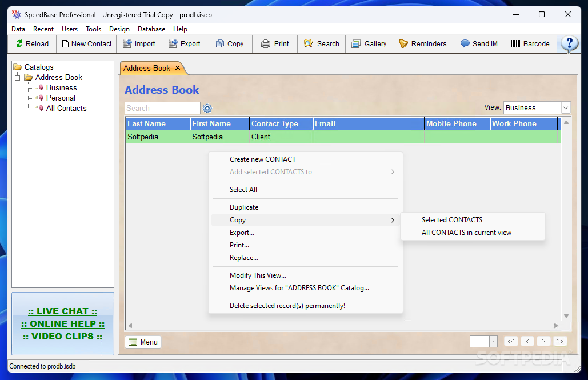Go to next page with > button
The width and height of the screenshot is (588, 380).
coord(543,341)
